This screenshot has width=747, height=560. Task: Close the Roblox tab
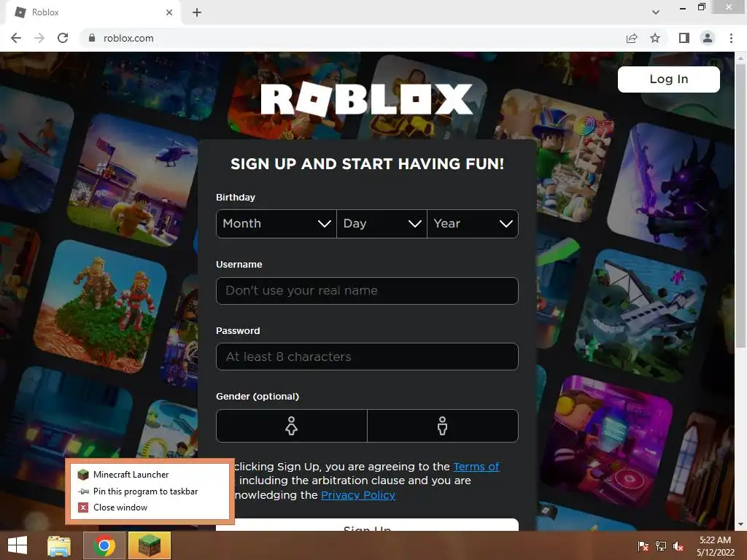pyautogui.click(x=169, y=12)
